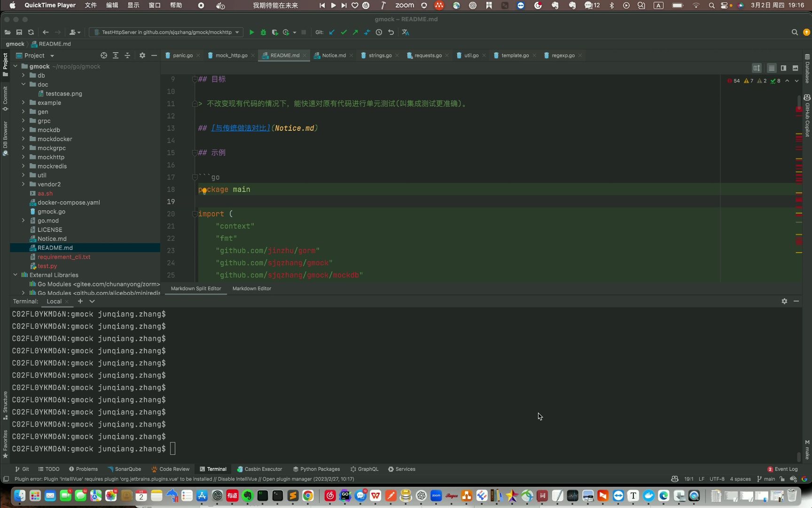Click the reload from disk icon
This screenshot has height=508, width=812.
tap(31, 32)
